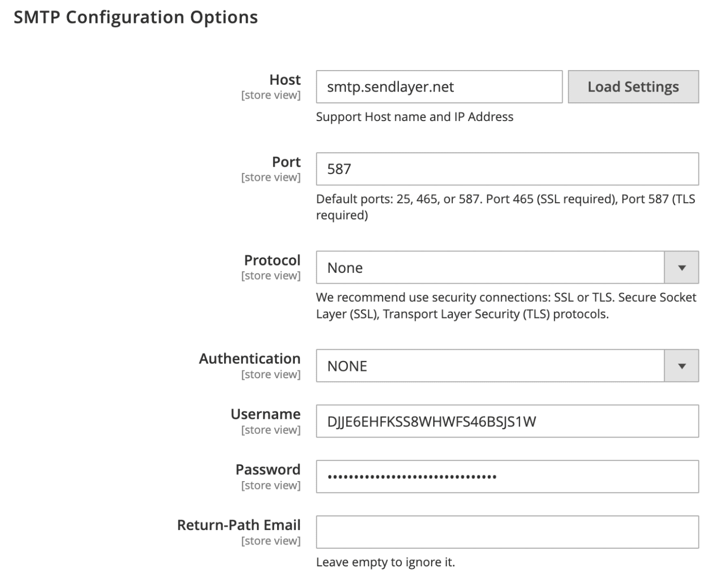Select the Password field
This screenshot has width=728, height=584.
pyautogui.click(x=507, y=476)
